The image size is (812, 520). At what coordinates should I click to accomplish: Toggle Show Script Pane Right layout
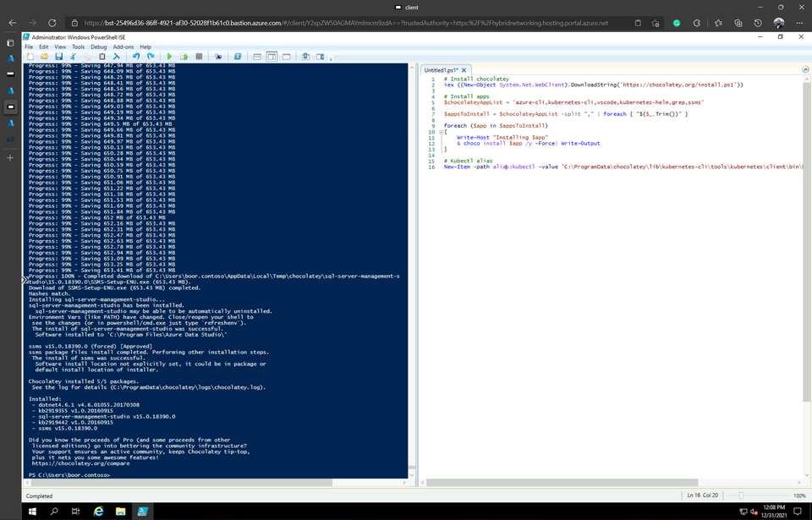[272, 56]
